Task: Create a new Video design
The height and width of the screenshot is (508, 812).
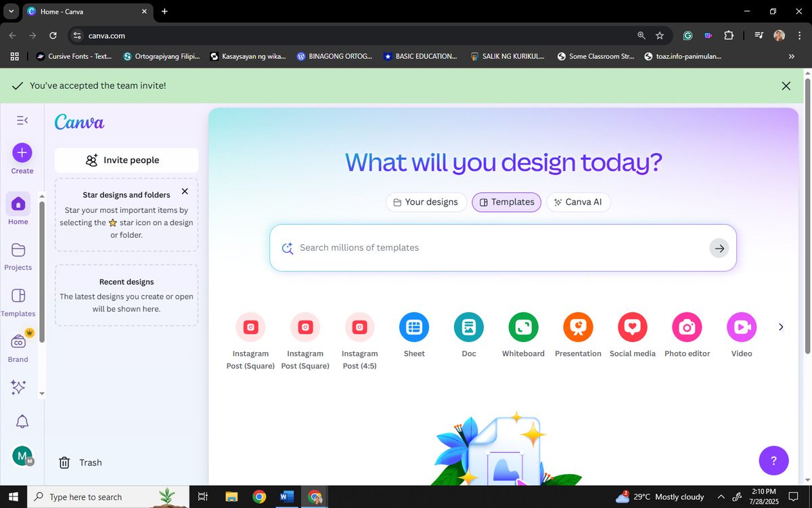Action: click(742, 327)
